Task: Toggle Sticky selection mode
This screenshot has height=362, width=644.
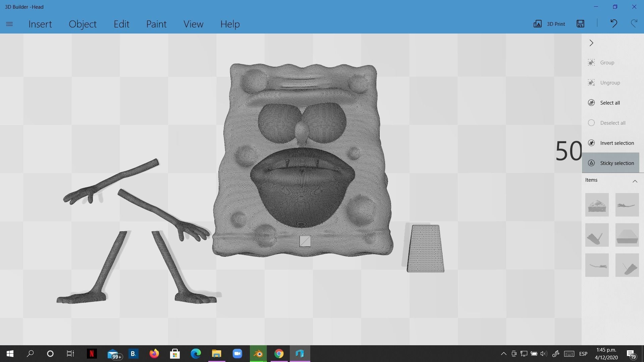Action: [x=610, y=163]
